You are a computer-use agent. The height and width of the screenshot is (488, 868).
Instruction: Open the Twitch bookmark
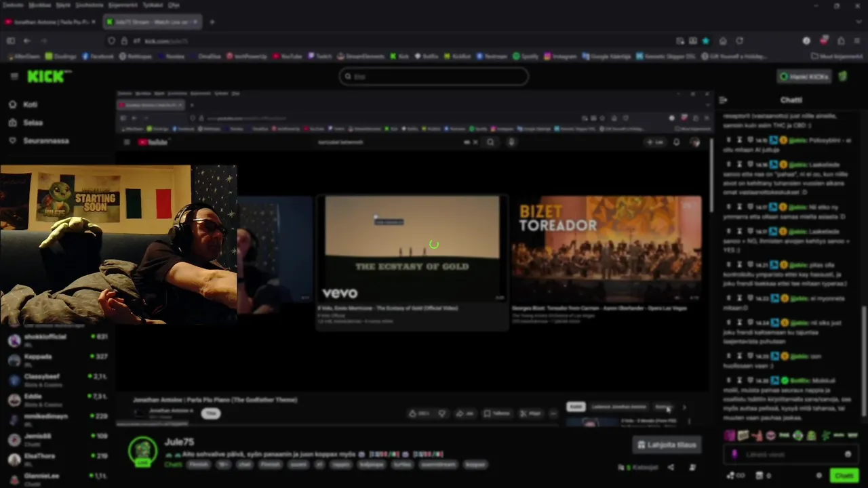(x=321, y=56)
